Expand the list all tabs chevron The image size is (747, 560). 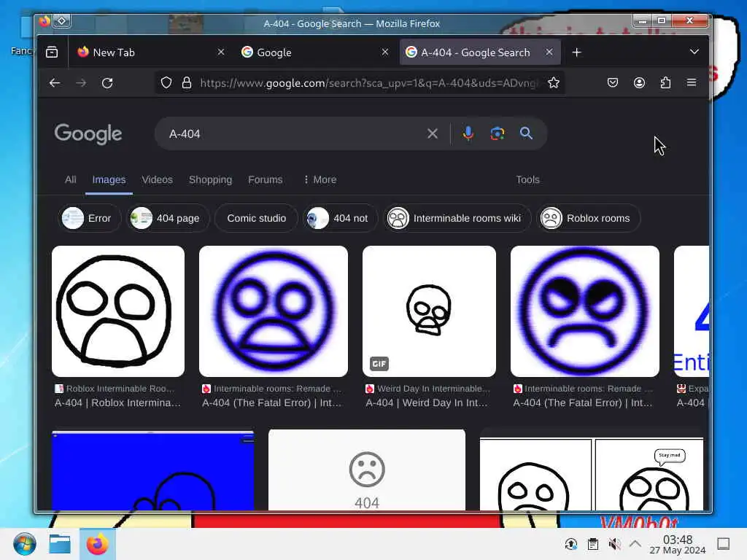coord(694,52)
